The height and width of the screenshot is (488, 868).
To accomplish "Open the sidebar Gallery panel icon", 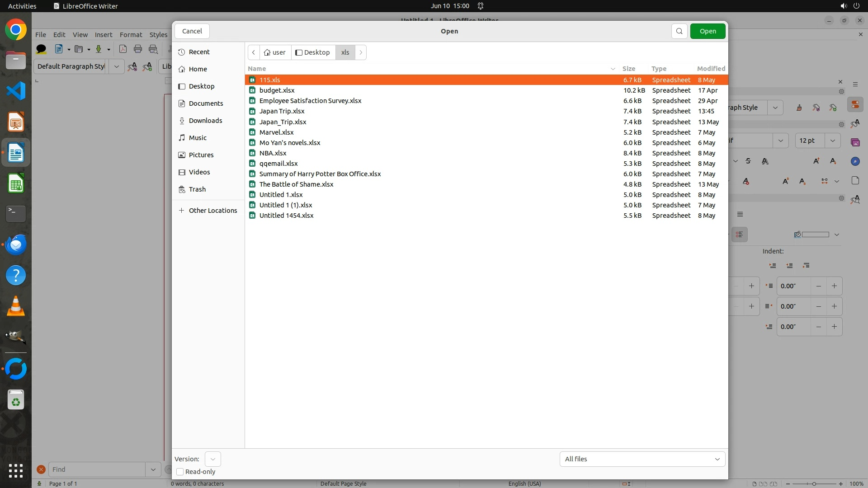I will pos(855,142).
